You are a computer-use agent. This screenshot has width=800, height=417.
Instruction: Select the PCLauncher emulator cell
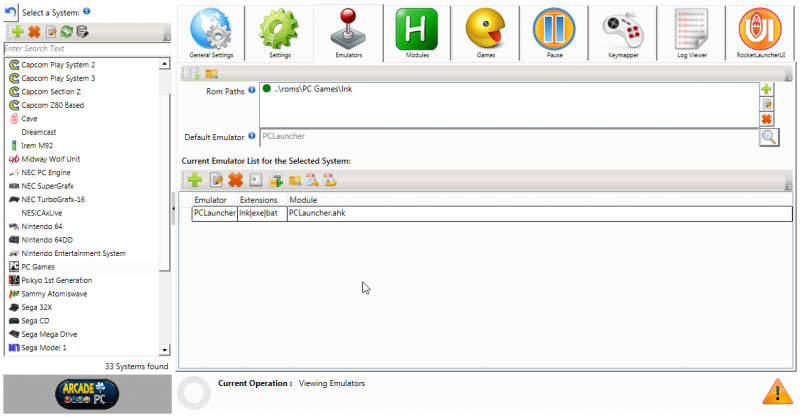pyautogui.click(x=215, y=213)
